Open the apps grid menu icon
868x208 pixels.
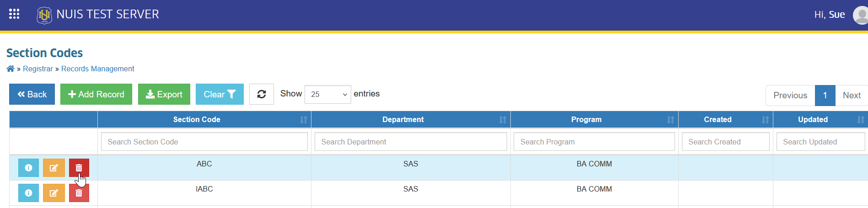tap(14, 14)
